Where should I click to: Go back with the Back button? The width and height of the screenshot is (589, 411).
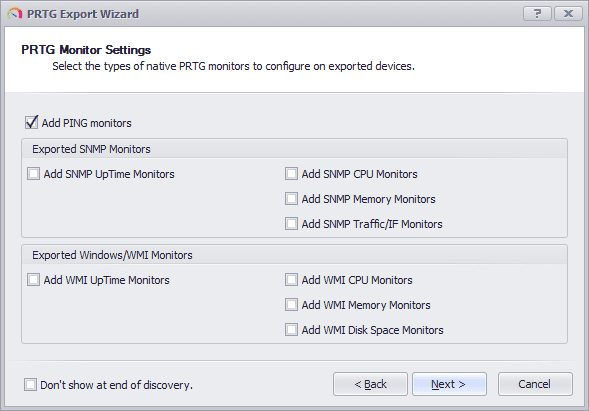tap(370, 384)
